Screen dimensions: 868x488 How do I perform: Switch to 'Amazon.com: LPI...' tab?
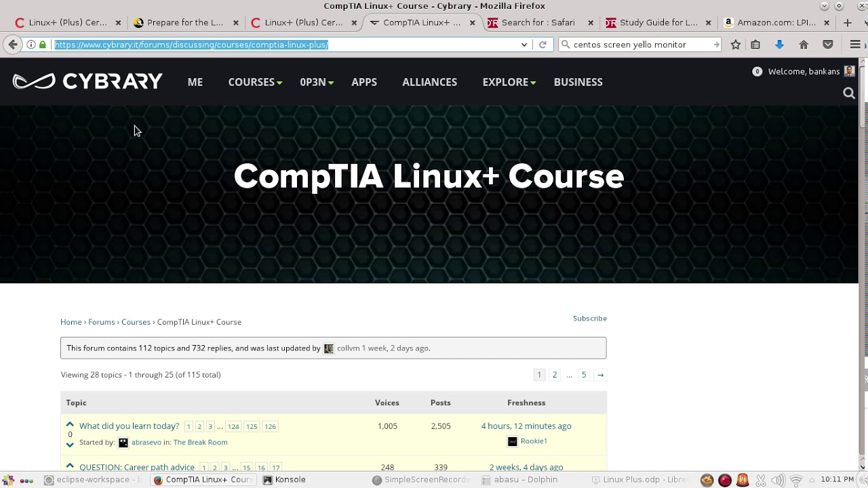pos(776,22)
